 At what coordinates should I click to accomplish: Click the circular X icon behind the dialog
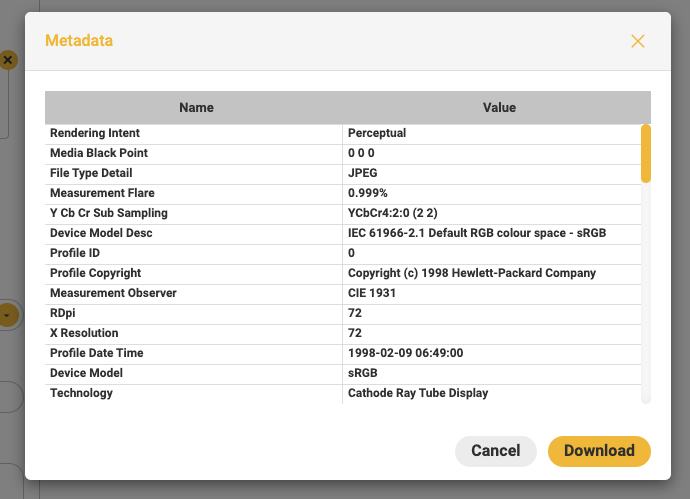point(8,60)
